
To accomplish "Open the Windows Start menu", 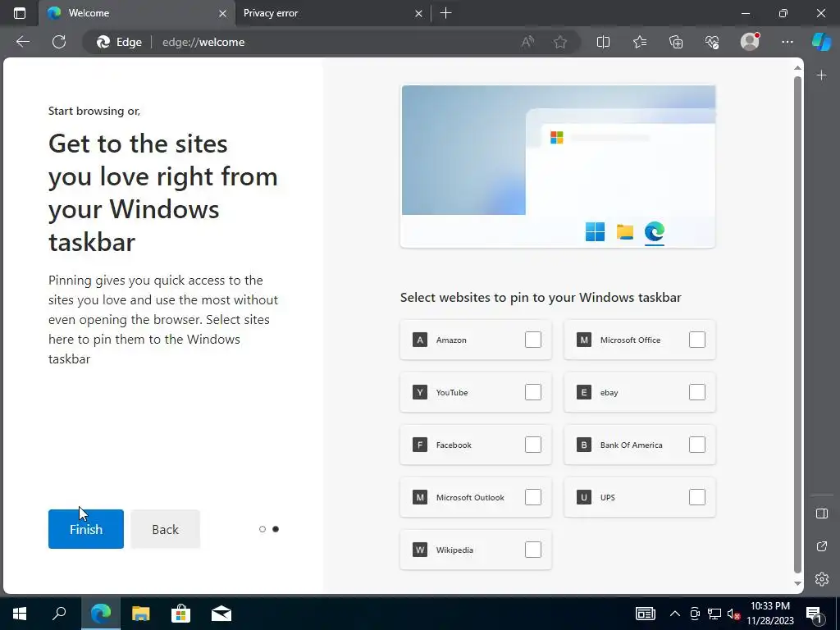I will point(20,614).
